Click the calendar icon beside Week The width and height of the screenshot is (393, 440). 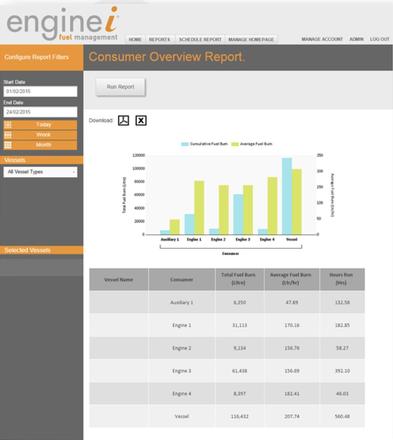[x=8, y=135]
